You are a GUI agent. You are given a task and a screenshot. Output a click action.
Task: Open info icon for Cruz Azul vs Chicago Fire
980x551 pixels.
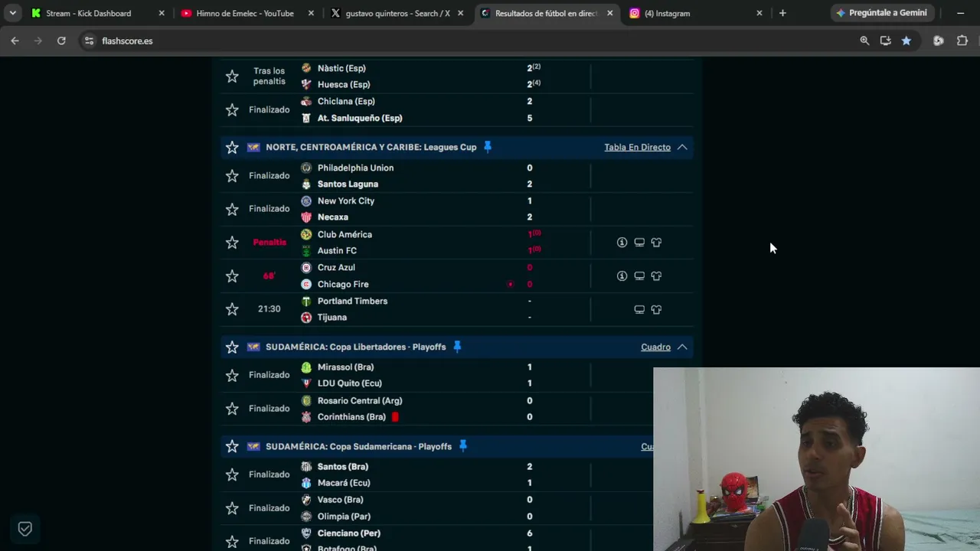click(622, 276)
